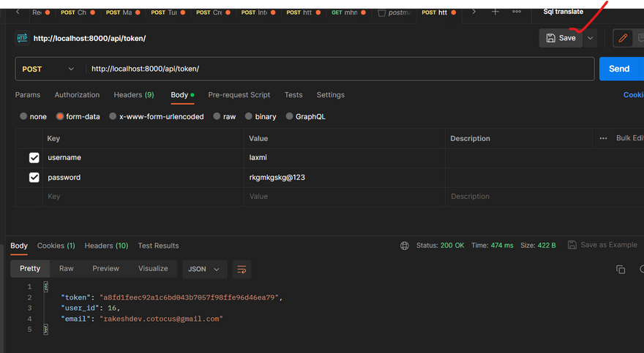Open the JSON format dropdown
The image size is (644, 353).
click(204, 269)
